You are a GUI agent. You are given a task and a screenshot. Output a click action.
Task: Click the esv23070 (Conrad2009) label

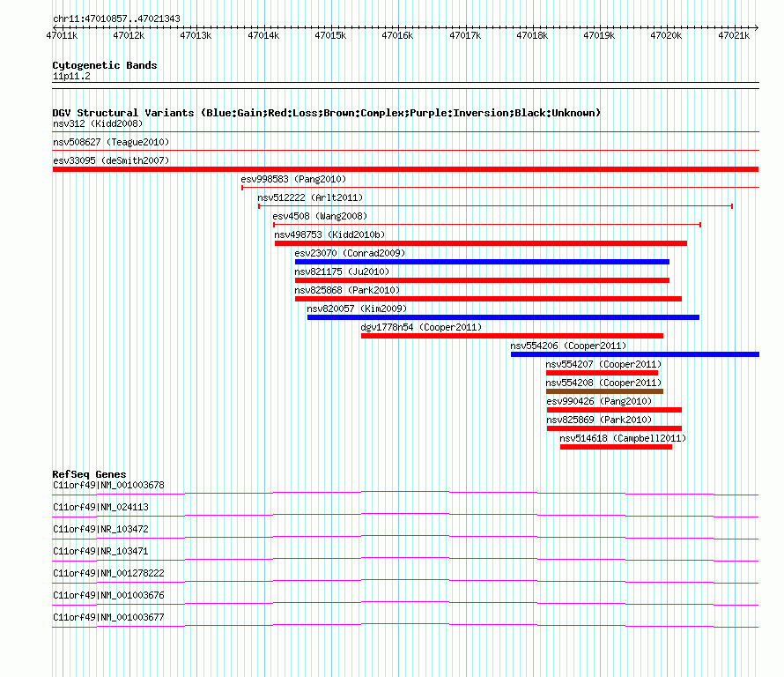pos(350,253)
